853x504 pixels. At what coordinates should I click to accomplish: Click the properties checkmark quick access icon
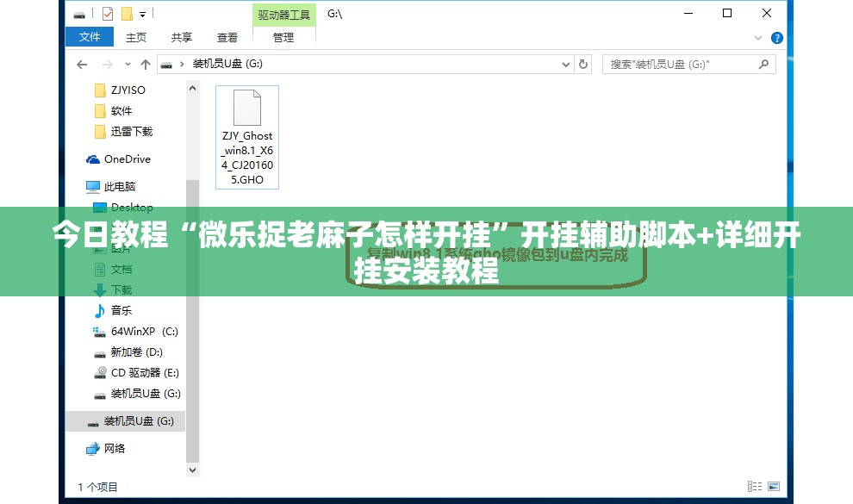point(108,14)
